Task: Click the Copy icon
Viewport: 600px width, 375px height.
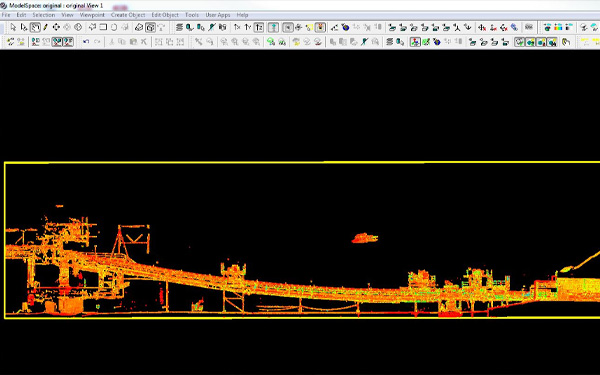Action: point(122,42)
